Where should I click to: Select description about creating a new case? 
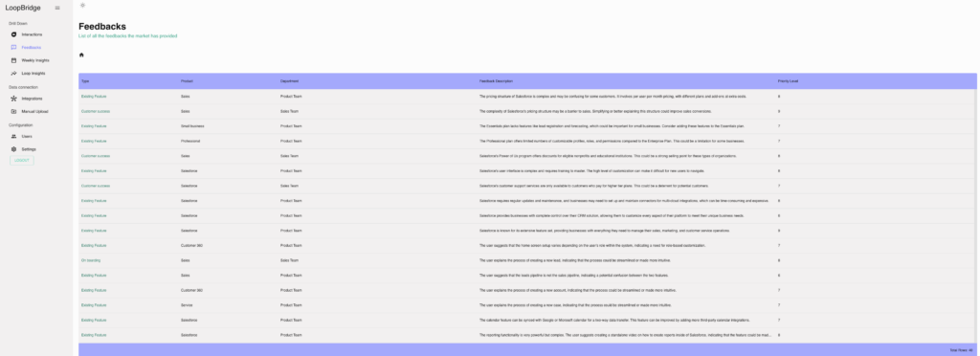(575, 305)
